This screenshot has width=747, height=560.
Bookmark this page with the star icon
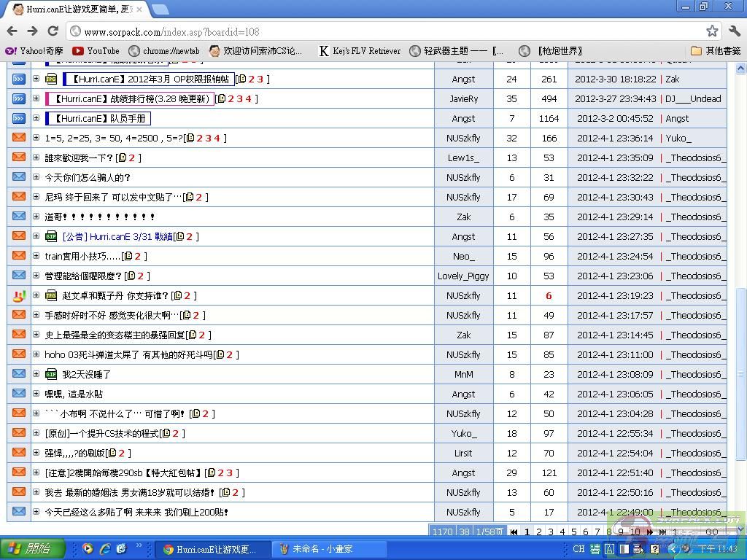pos(712,31)
